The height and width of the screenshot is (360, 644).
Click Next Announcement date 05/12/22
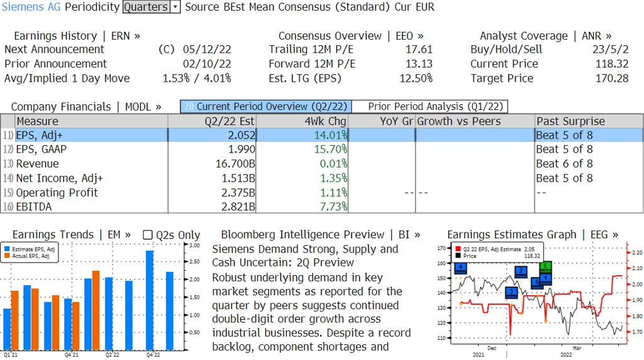pyautogui.click(x=207, y=49)
